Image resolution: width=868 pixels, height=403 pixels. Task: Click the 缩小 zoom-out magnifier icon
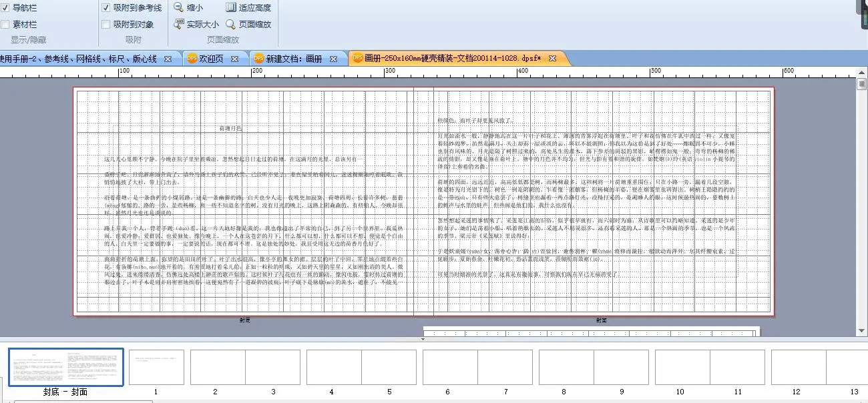179,7
